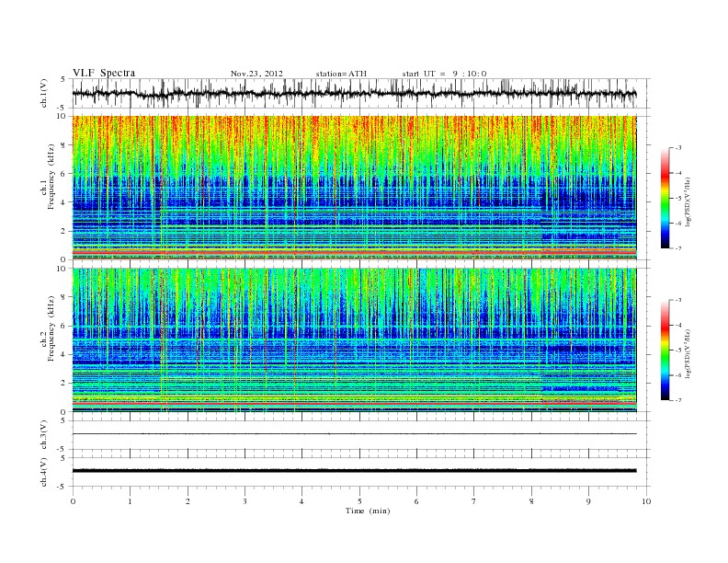The height and width of the screenshot is (563, 728).
Task: Click the "ch.4(V)" axis label
Action: click(x=45, y=472)
